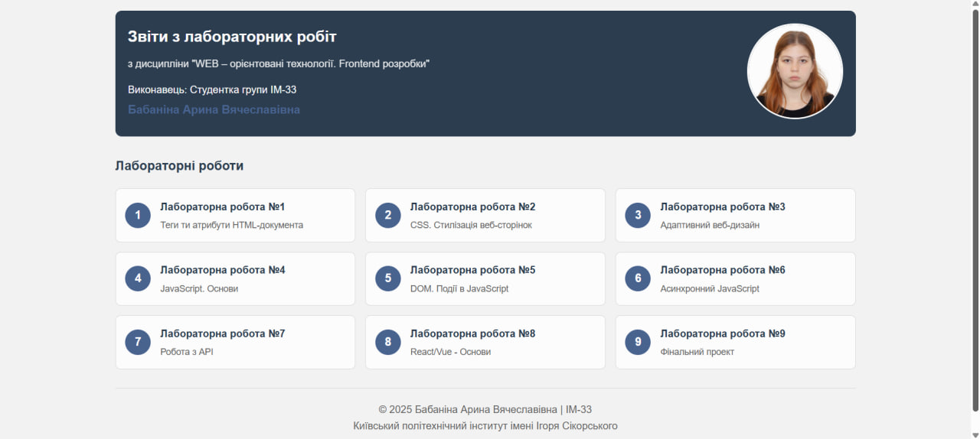The height and width of the screenshot is (439, 980).
Task: Open the JavaScript. Основи lab description
Action: (199, 289)
